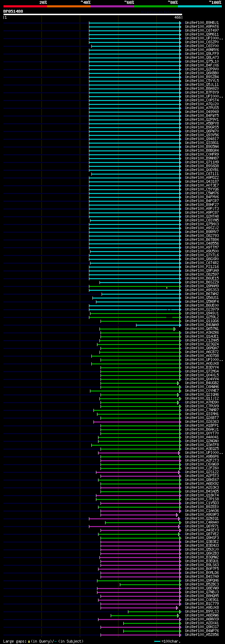Click the green alignment bar for B9YLS3
The image size is (225, 644).
[x=154, y=612]
